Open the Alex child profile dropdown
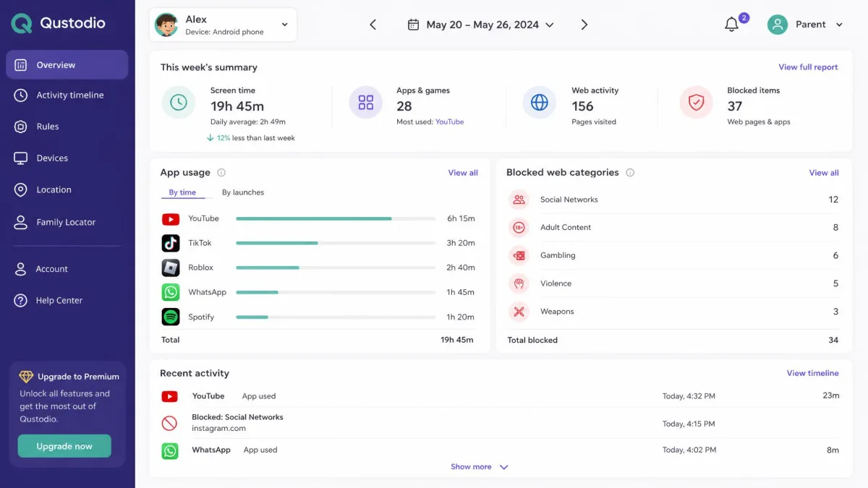The width and height of the screenshot is (868, 488). point(223,25)
